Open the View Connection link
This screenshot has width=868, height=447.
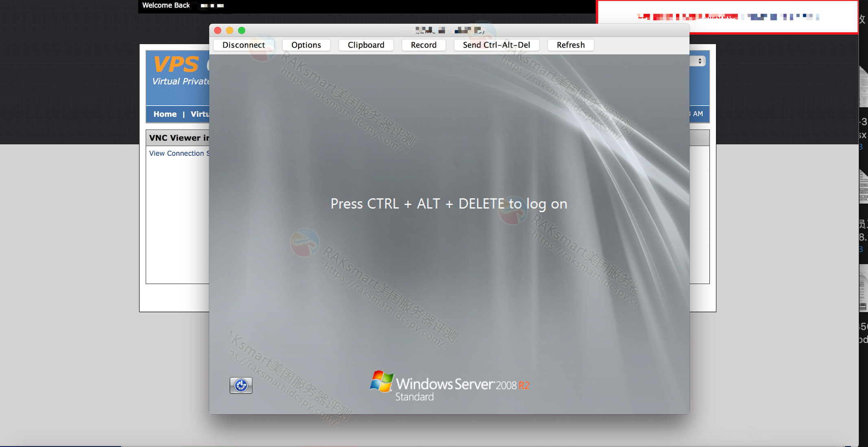coord(179,153)
